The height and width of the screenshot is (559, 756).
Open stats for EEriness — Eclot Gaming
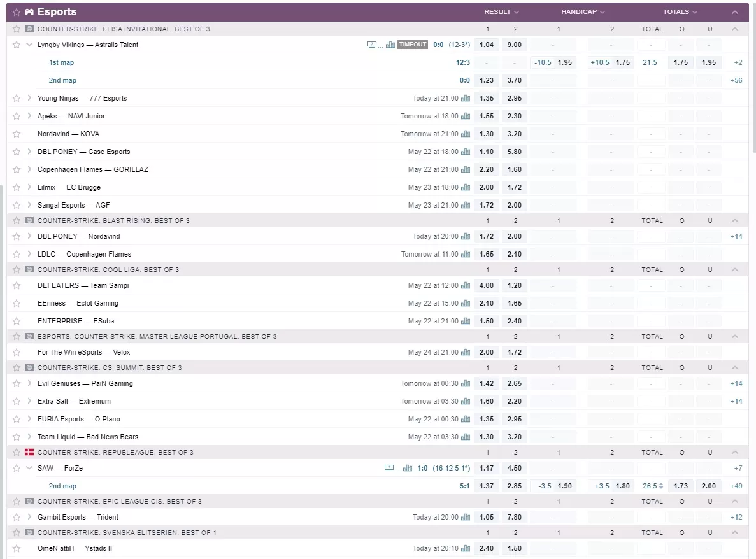point(466,303)
